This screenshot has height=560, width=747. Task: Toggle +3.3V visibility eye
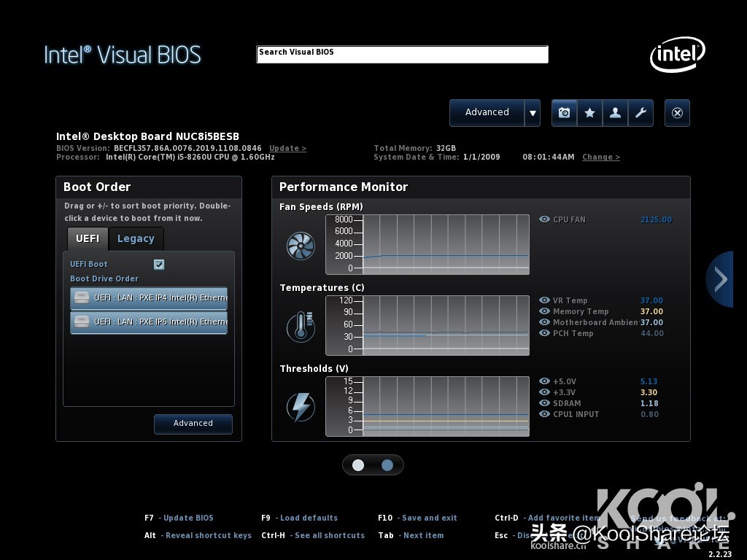[544, 392]
